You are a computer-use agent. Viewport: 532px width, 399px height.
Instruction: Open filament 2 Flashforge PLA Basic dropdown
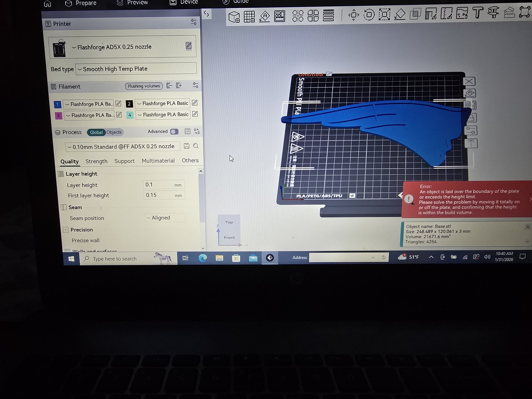click(x=163, y=103)
